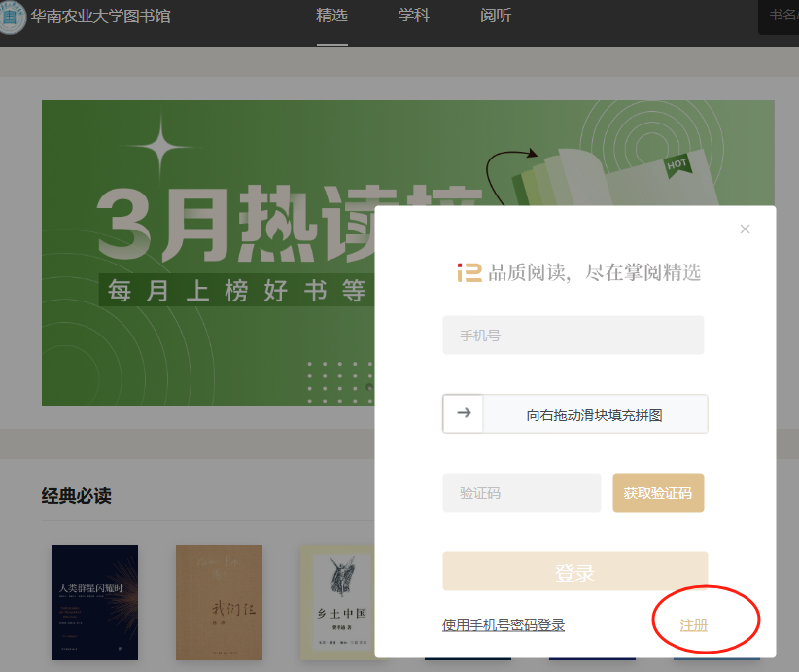Image resolution: width=799 pixels, height=672 pixels.
Task: Click the 华南农业大学图书馆 title text
Action: tap(100, 17)
